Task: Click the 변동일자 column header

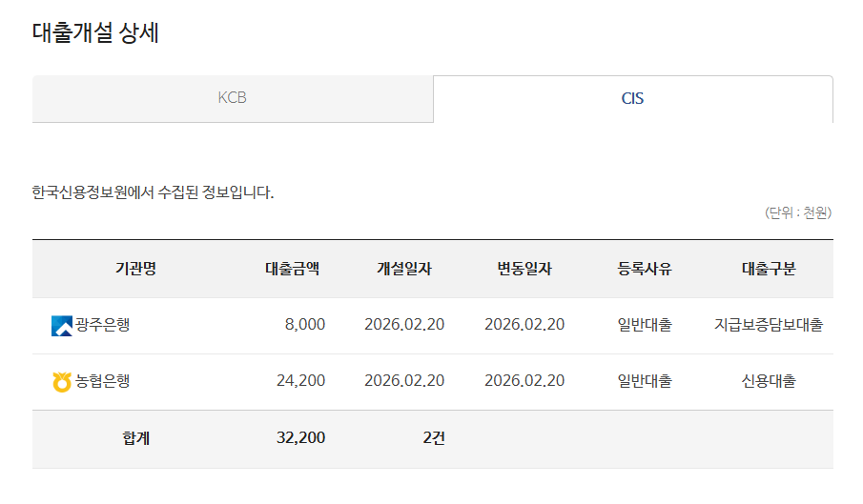Action: coord(524,269)
